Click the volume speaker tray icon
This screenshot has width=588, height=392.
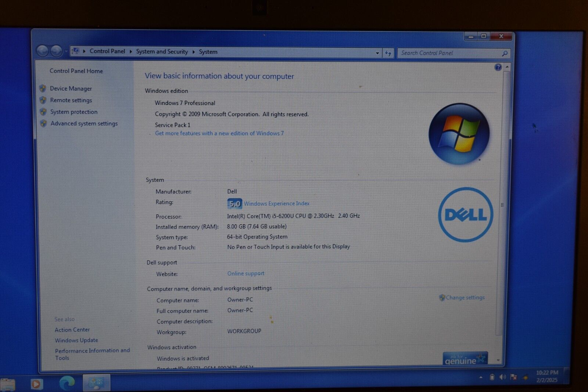(x=503, y=377)
